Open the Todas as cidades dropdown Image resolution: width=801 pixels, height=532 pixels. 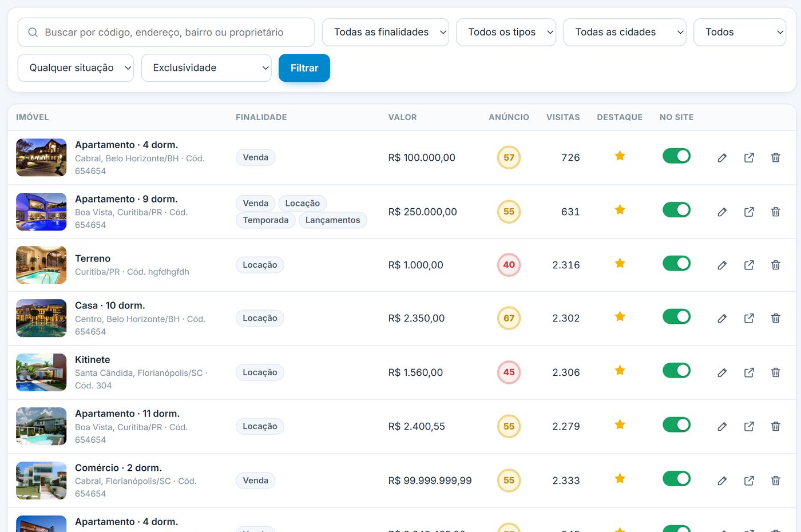(x=625, y=32)
